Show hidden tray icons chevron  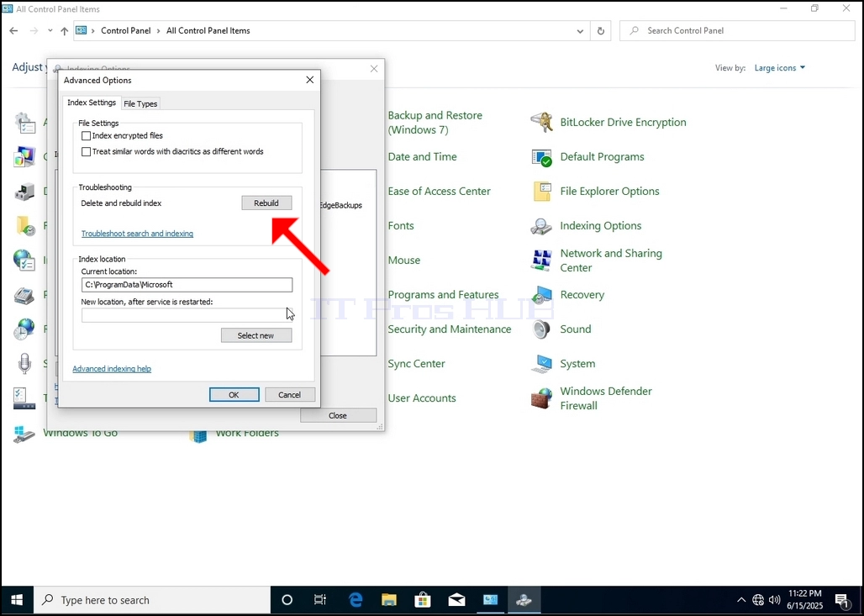tap(741, 600)
